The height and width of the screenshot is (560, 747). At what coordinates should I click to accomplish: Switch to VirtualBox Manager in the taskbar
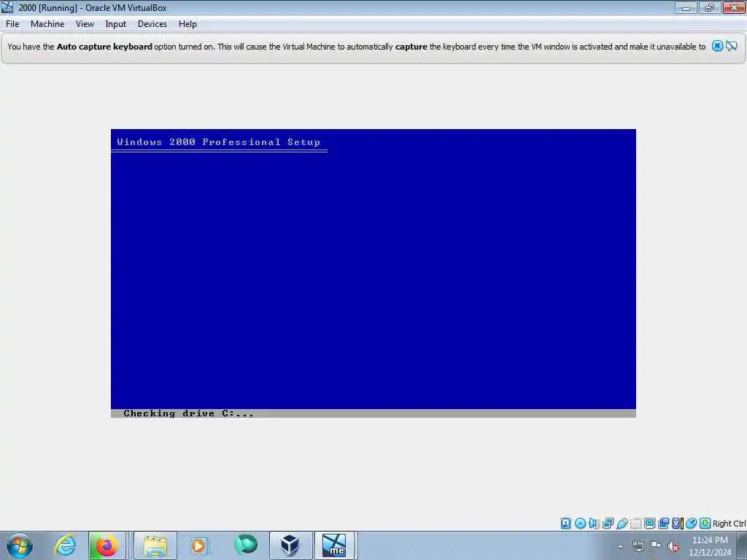290,545
